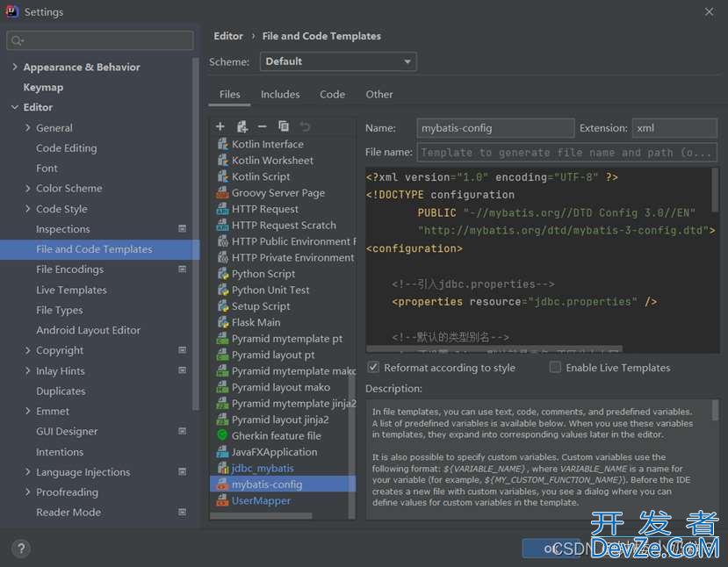Click the OK button

551,549
